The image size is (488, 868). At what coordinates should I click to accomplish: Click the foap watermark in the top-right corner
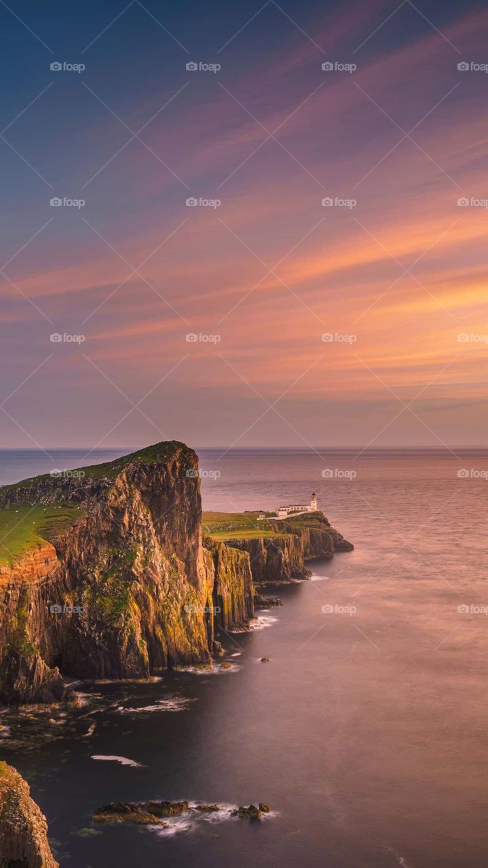472,67
